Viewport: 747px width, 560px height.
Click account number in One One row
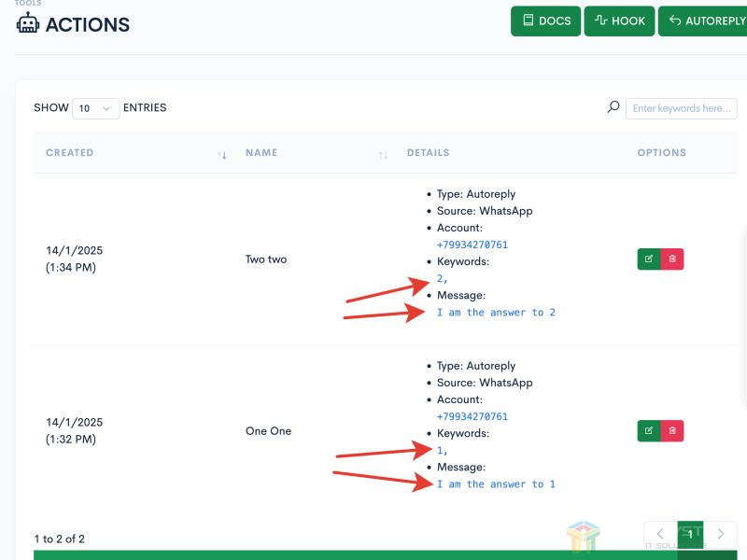tap(472, 417)
